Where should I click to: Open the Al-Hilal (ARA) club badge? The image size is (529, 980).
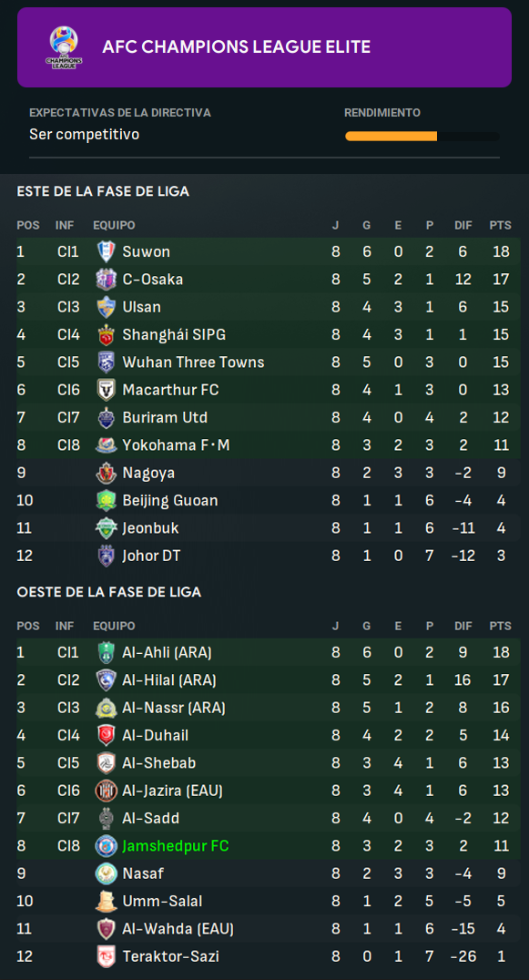[107, 680]
